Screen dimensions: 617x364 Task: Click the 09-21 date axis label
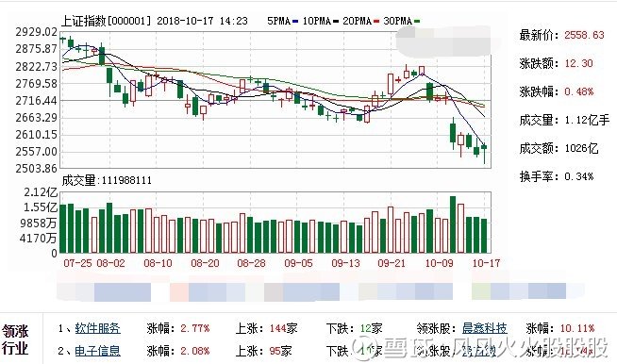392,263
